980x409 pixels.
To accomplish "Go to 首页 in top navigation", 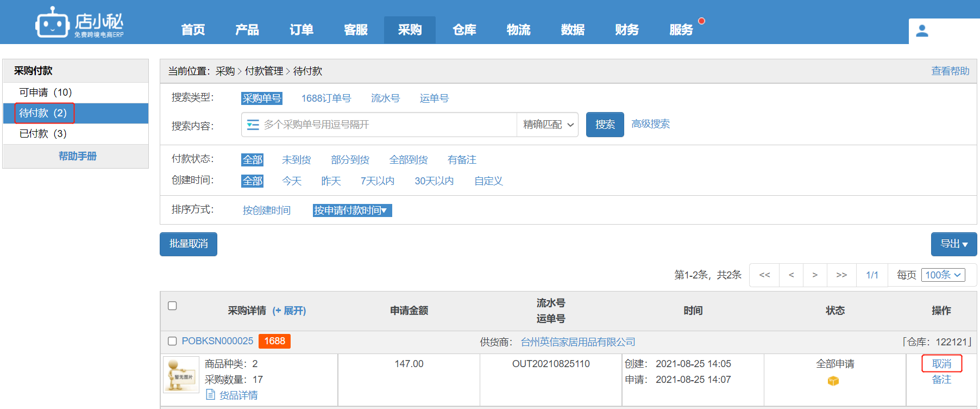I will [193, 30].
